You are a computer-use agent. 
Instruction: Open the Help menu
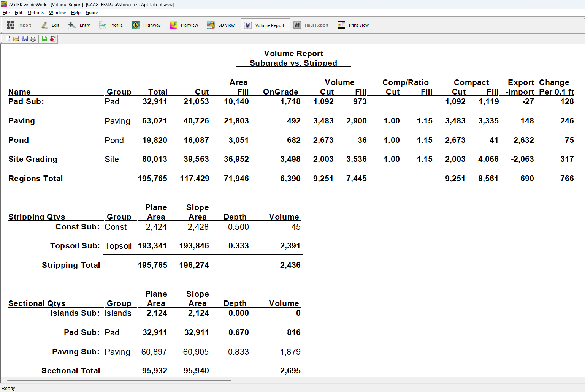tap(76, 13)
